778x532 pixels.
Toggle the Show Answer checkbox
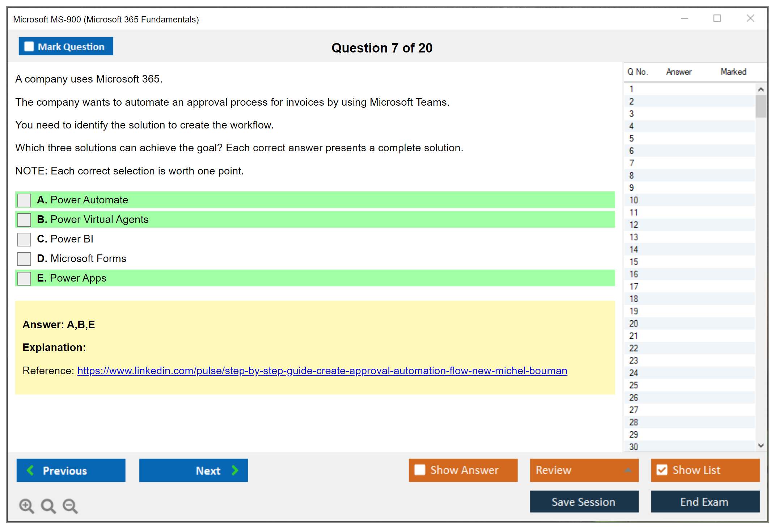[x=420, y=470]
